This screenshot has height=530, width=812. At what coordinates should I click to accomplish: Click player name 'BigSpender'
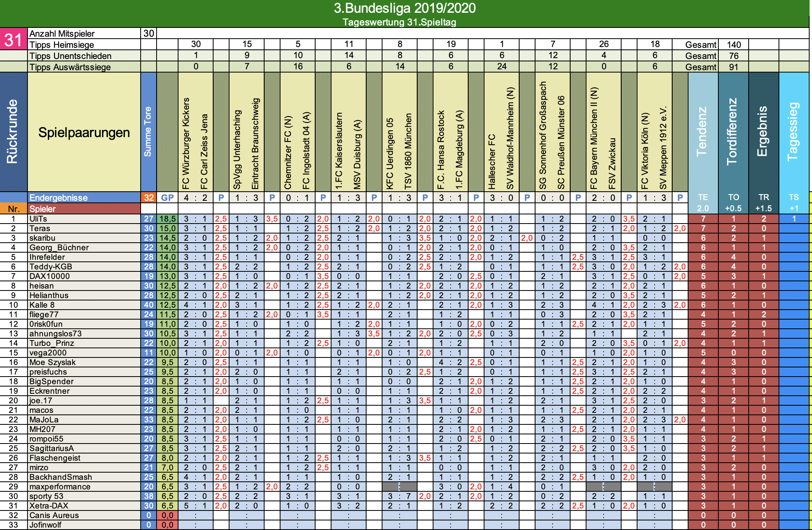(51, 381)
